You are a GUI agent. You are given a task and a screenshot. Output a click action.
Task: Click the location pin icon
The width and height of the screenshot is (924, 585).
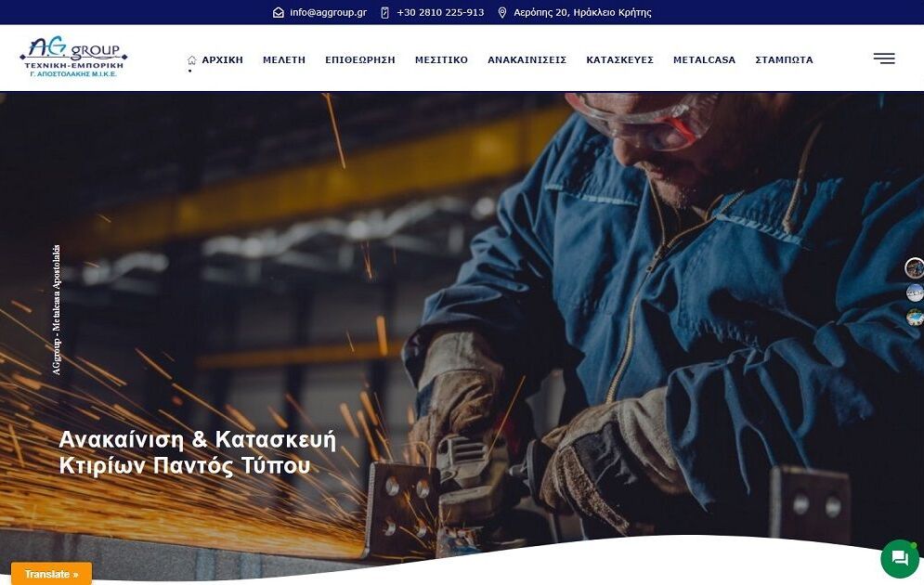(502, 12)
